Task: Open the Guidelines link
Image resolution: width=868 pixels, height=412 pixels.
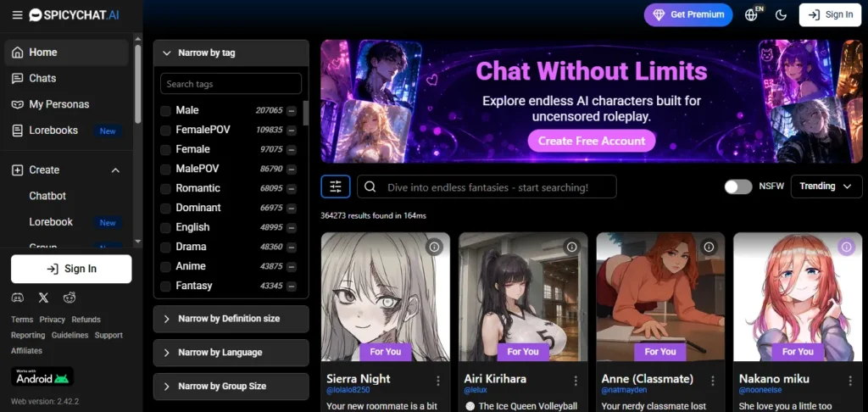Action: [x=70, y=335]
